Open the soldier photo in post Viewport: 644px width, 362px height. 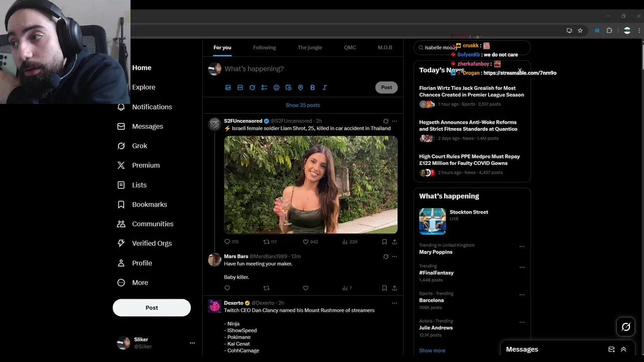tap(311, 185)
